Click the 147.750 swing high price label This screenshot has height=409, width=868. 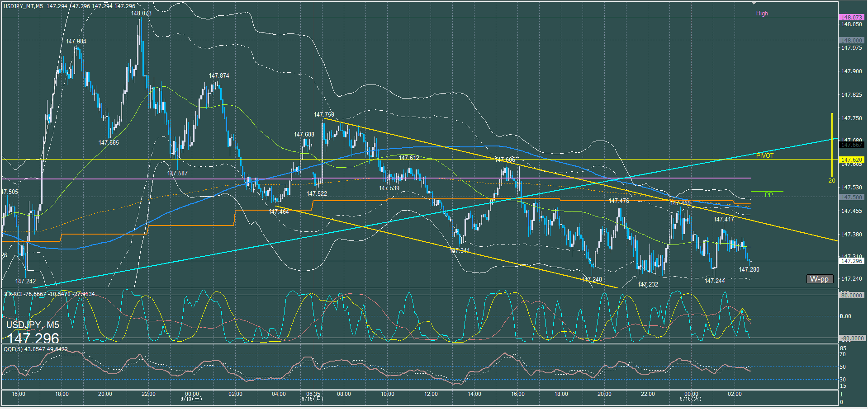click(324, 115)
